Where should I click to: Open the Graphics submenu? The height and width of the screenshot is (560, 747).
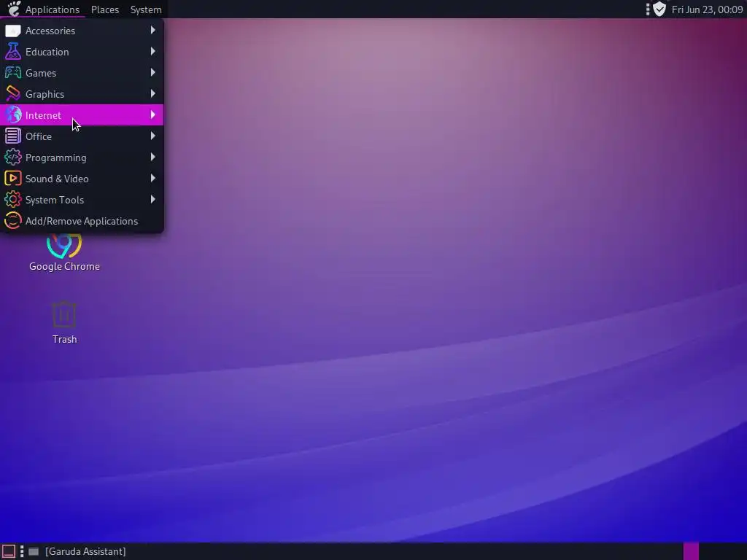tap(82, 94)
